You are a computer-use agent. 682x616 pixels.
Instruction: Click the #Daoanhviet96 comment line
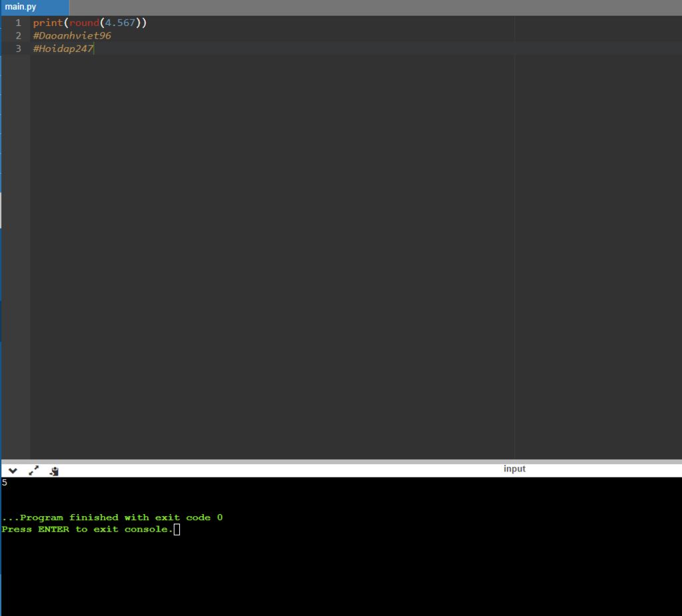tap(72, 36)
